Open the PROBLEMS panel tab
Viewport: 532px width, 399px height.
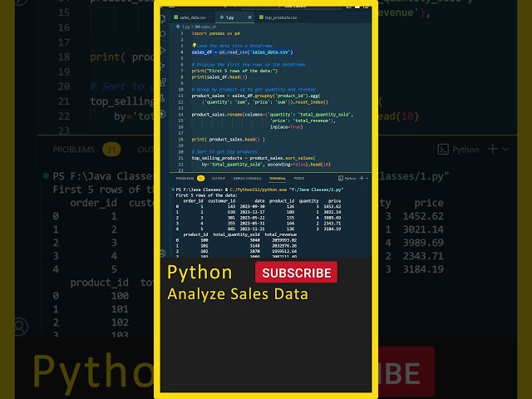[x=185, y=178]
